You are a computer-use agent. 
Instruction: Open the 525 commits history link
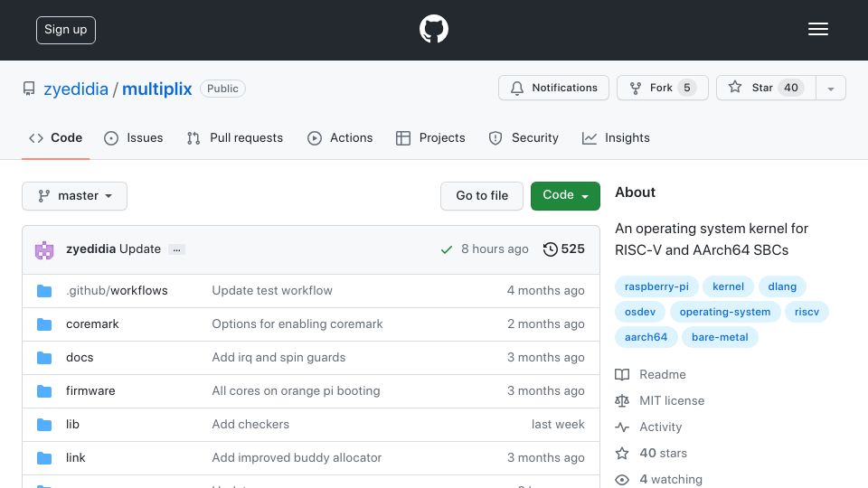[x=563, y=249]
